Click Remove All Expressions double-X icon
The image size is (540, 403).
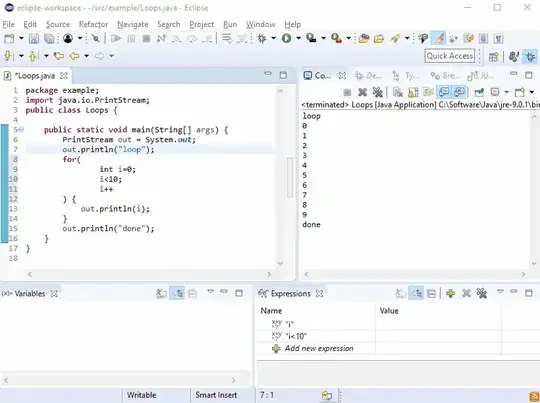pyautogui.click(x=482, y=293)
